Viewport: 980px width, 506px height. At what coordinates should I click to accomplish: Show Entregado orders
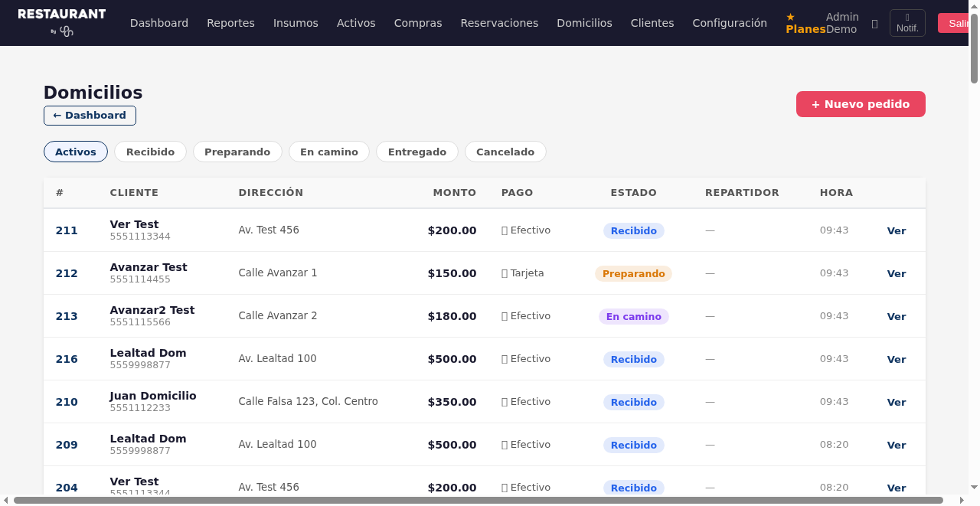[x=416, y=152]
